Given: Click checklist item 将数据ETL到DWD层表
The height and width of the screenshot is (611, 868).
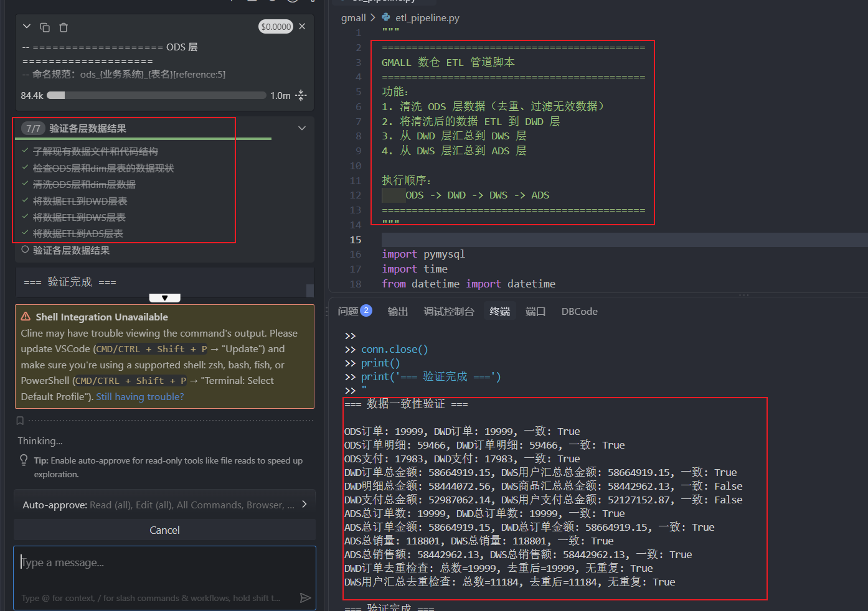Looking at the screenshot, I should pyautogui.click(x=80, y=201).
